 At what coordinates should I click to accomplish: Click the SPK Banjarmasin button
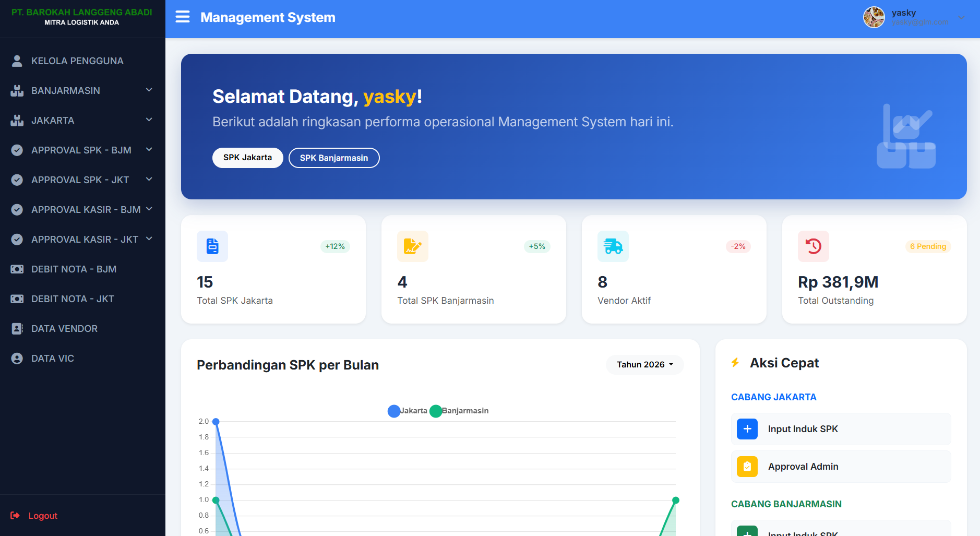coord(334,158)
